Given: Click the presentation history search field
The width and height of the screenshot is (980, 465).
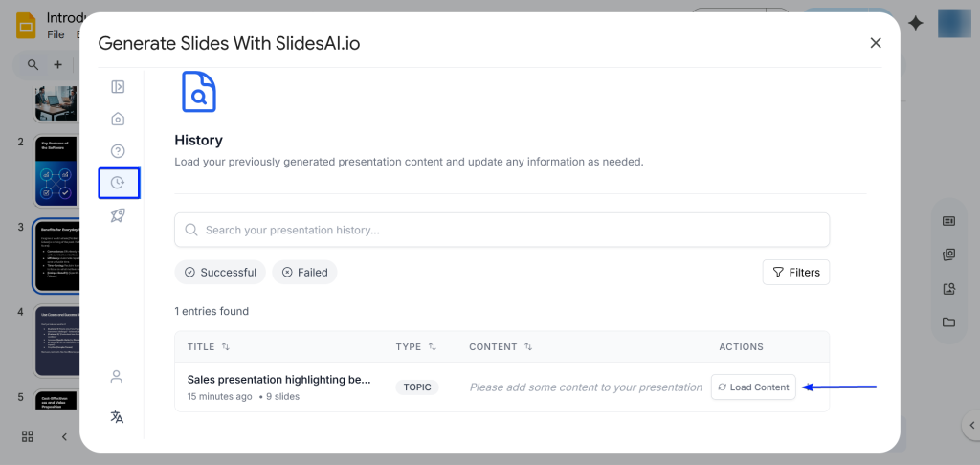Looking at the screenshot, I should coord(501,230).
